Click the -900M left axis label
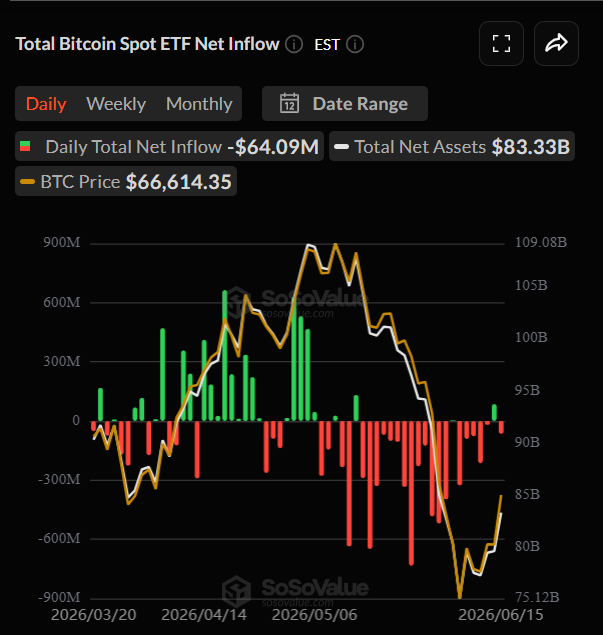 tap(59, 597)
